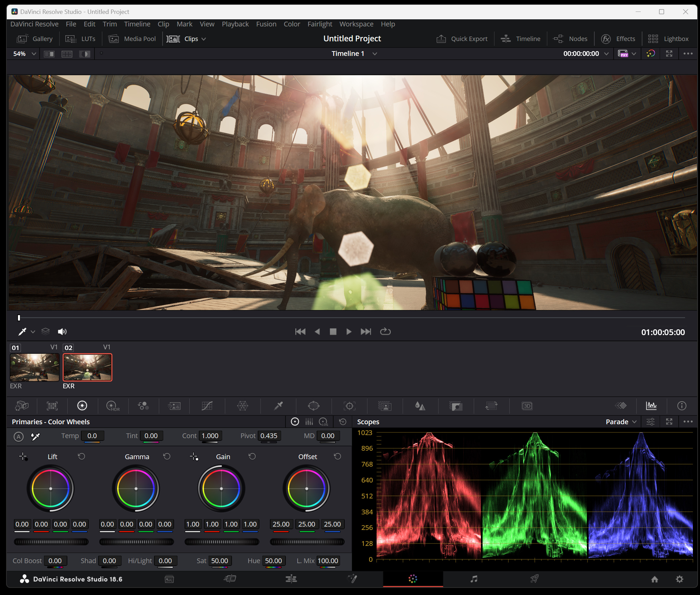Open the Fairlight menu

[x=319, y=24]
